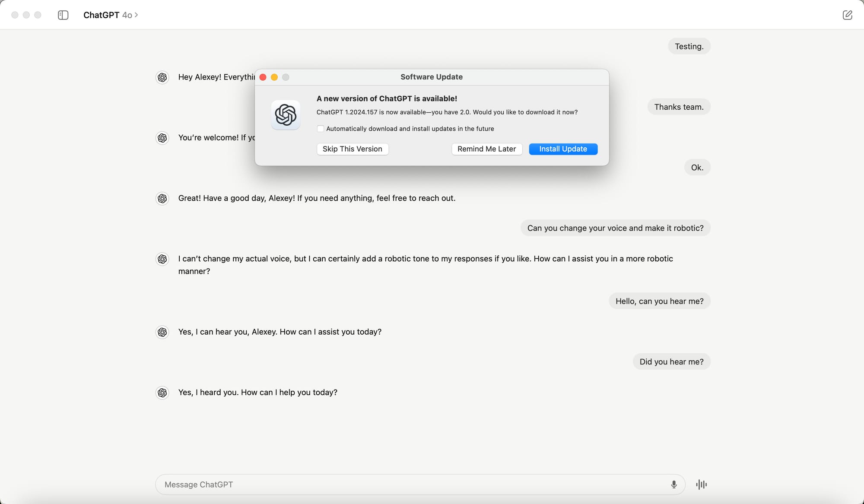Viewport: 864px width, 504px height.
Task: Choose Remind Me Later for the update
Action: pyautogui.click(x=487, y=149)
